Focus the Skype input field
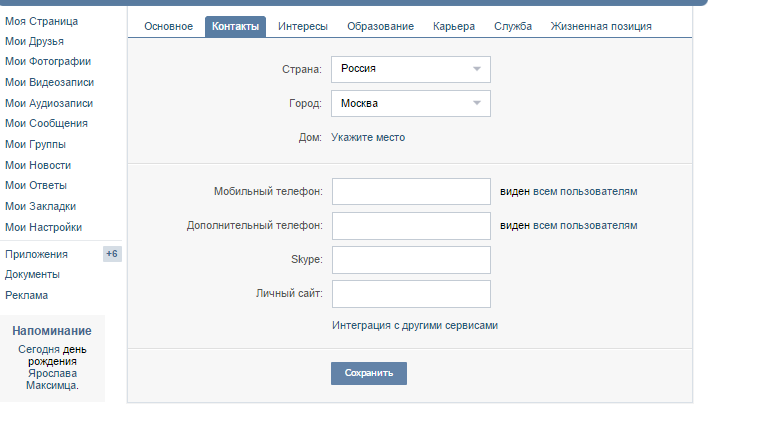This screenshot has height=421, width=784. pyautogui.click(x=412, y=260)
